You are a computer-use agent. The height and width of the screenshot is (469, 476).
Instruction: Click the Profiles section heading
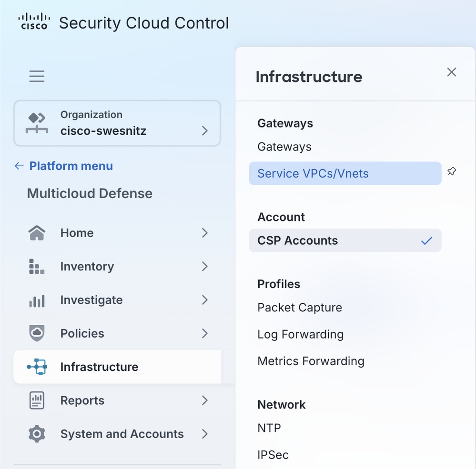[x=279, y=284]
